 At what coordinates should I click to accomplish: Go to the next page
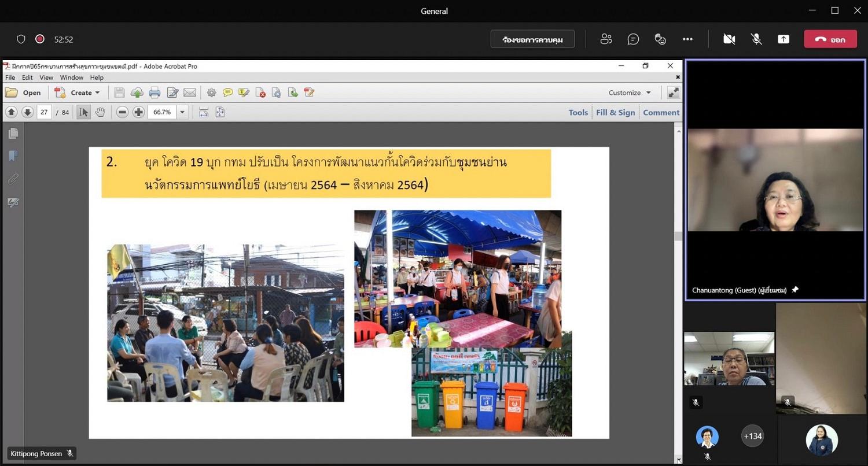click(27, 112)
